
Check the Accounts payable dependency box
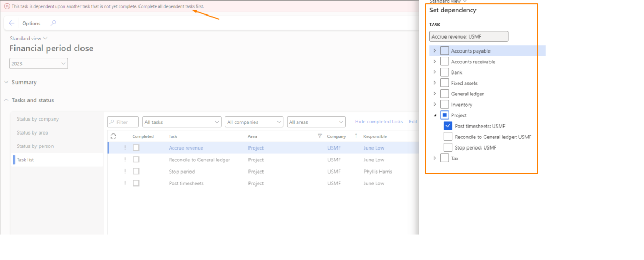[444, 50]
